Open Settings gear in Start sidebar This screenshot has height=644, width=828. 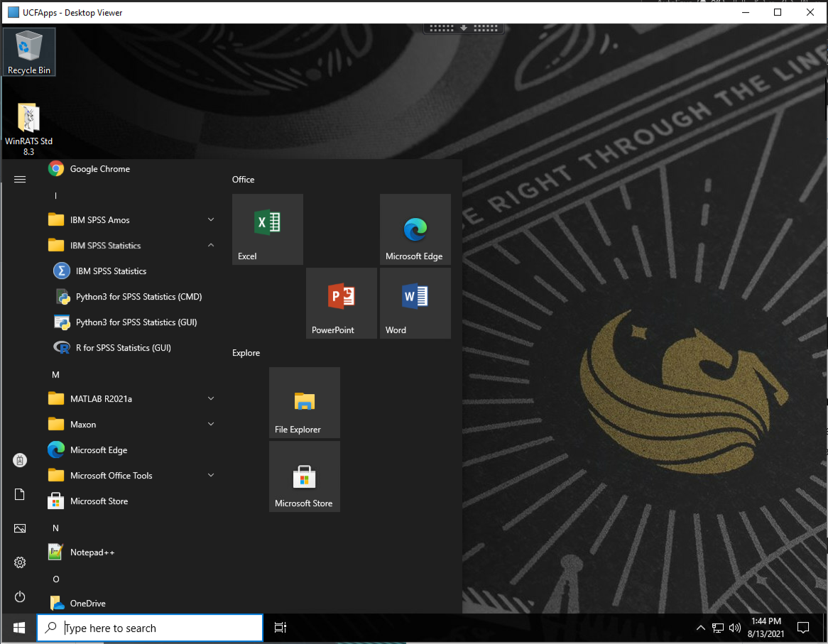click(x=20, y=563)
